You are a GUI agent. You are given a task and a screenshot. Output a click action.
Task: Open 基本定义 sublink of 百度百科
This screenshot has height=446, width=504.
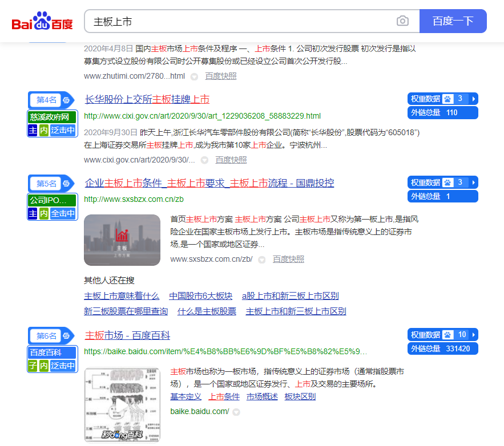click(186, 397)
